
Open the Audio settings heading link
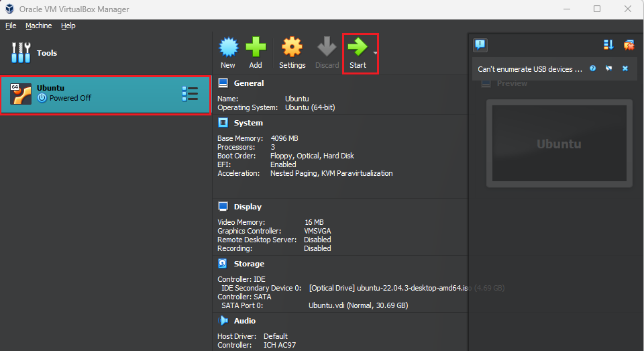point(244,321)
